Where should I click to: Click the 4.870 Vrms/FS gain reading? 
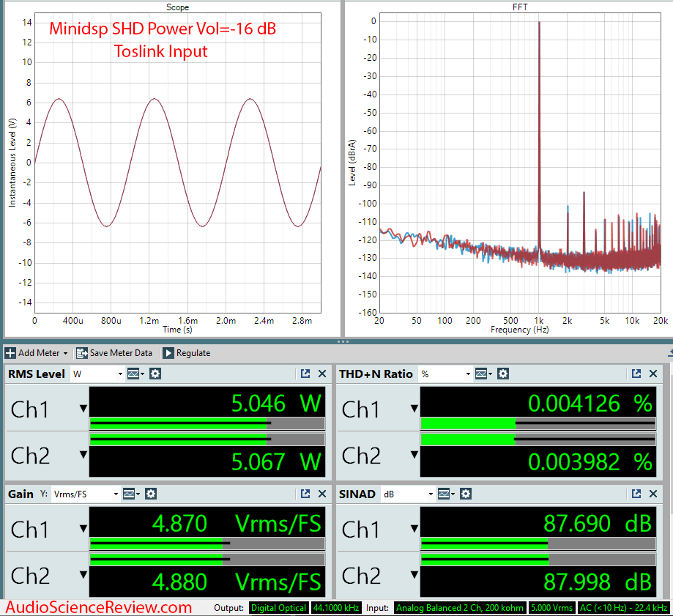(237, 523)
